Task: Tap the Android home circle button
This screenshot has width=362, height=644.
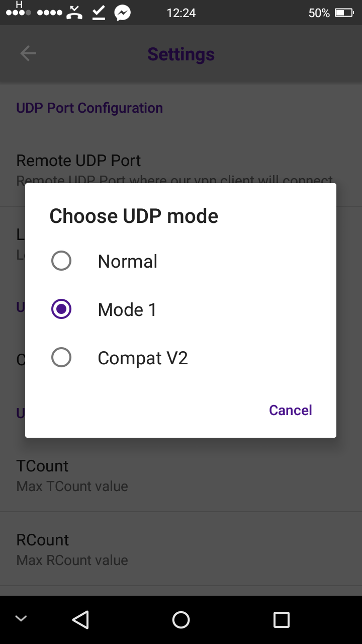Action: point(181,619)
